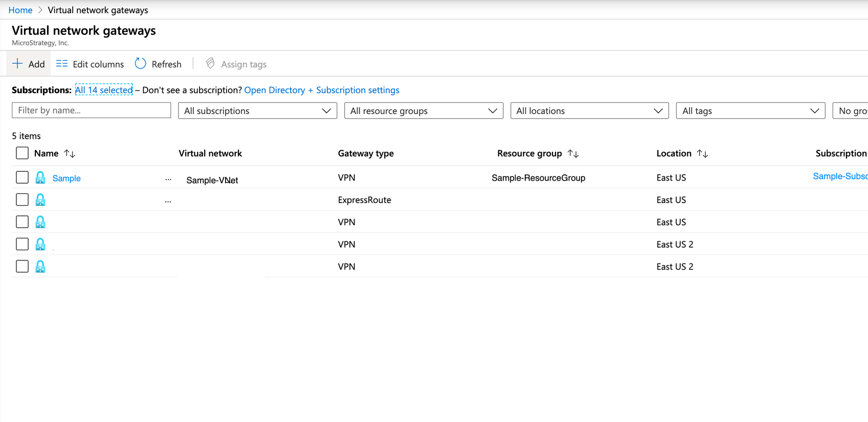Click the Subscription column header
868x422 pixels.
pyautogui.click(x=841, y=153)
